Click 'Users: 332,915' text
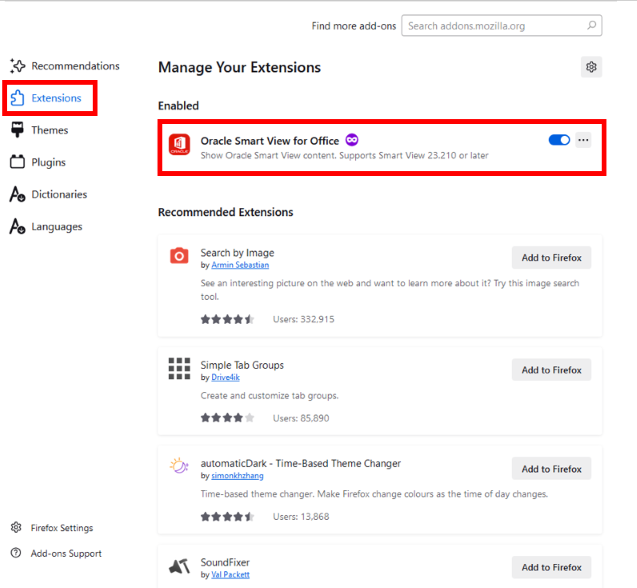The width and height of the screenshot is (637, 588). (x=303, y=319)
